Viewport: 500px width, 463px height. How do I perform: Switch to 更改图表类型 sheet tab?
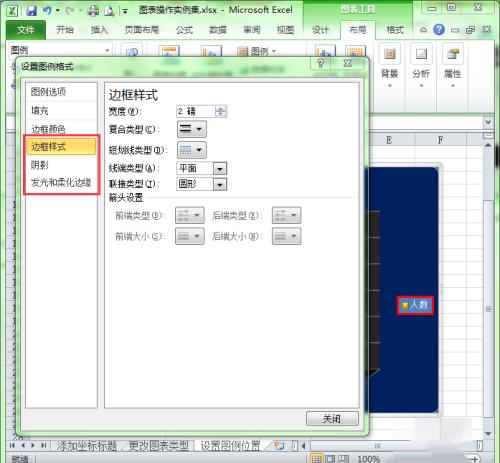point(158,445)
